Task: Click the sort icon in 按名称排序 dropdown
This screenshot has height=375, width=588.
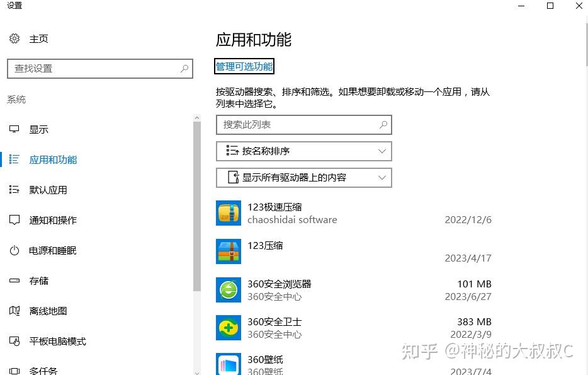Action: 232,151
